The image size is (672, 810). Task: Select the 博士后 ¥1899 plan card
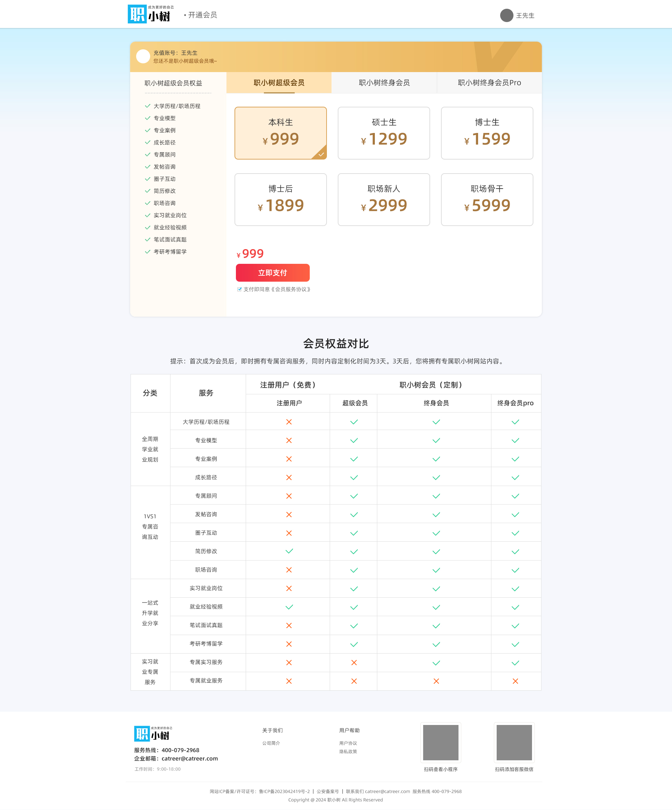281,199
